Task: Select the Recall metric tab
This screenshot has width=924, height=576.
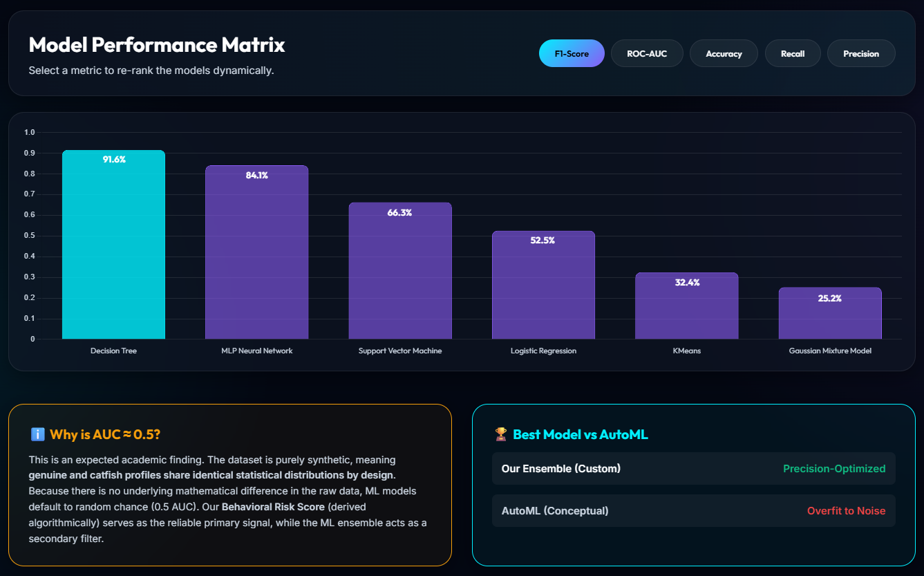Action: pyautogui.click(x=793, y=53)
